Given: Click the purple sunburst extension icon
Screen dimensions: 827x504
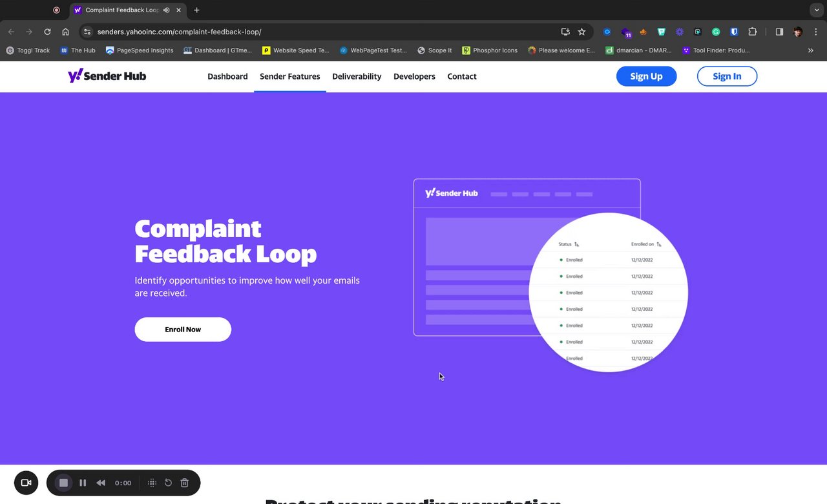Looking at the screenshot, I should click(680, 32).
